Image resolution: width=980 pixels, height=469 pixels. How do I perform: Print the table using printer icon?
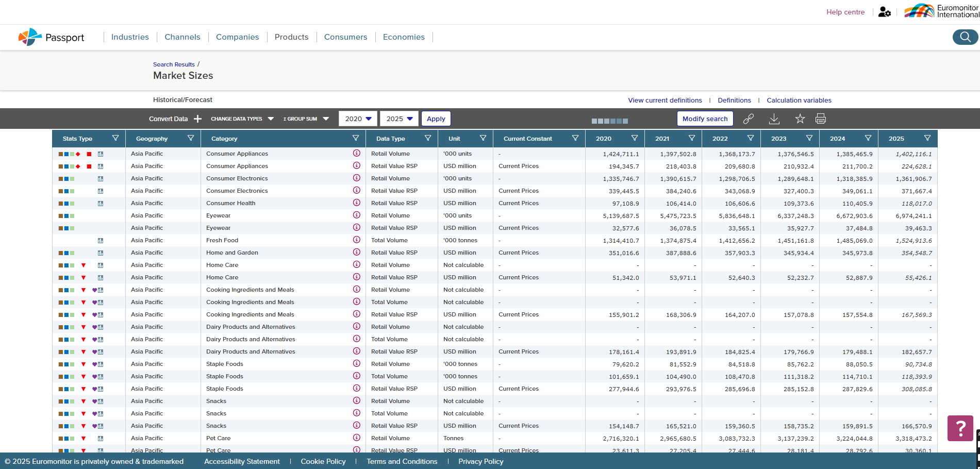point(820,119)
